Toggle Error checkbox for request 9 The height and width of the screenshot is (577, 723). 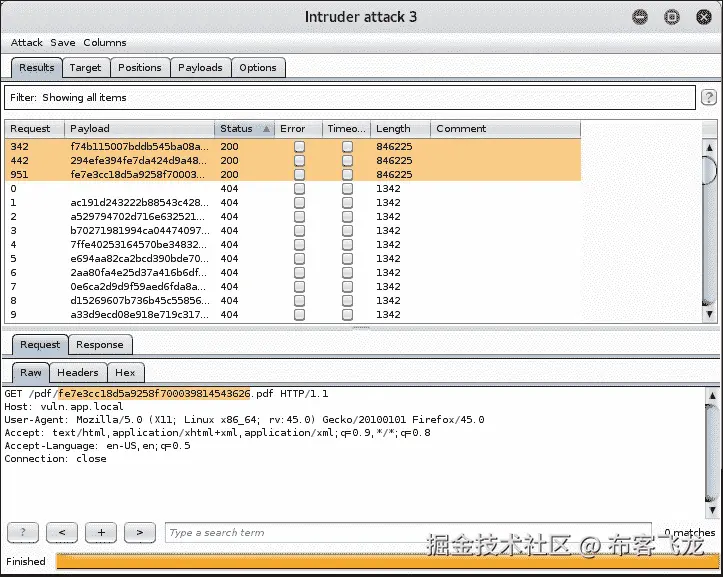click(x=299, y=315)
